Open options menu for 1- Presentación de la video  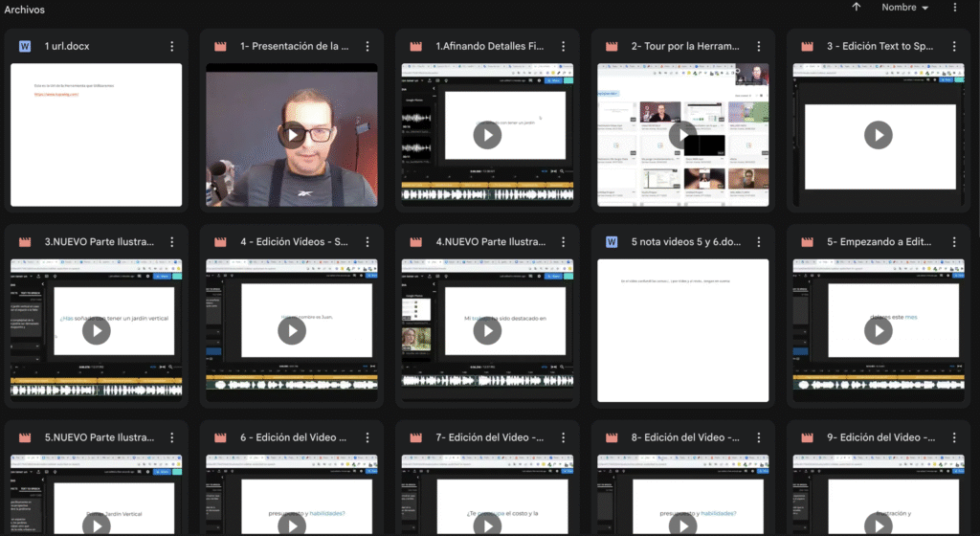(x=367, y=46)
